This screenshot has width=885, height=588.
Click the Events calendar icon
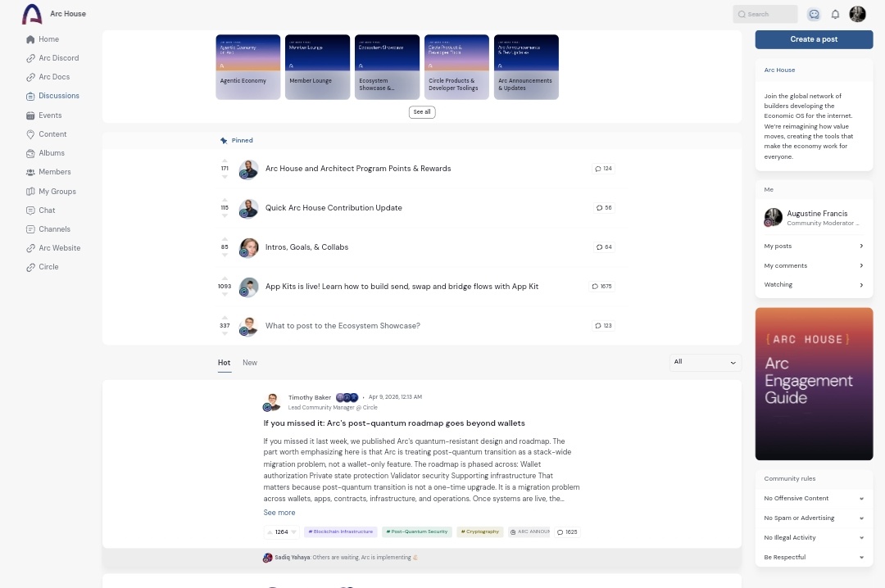pos(30,115)
